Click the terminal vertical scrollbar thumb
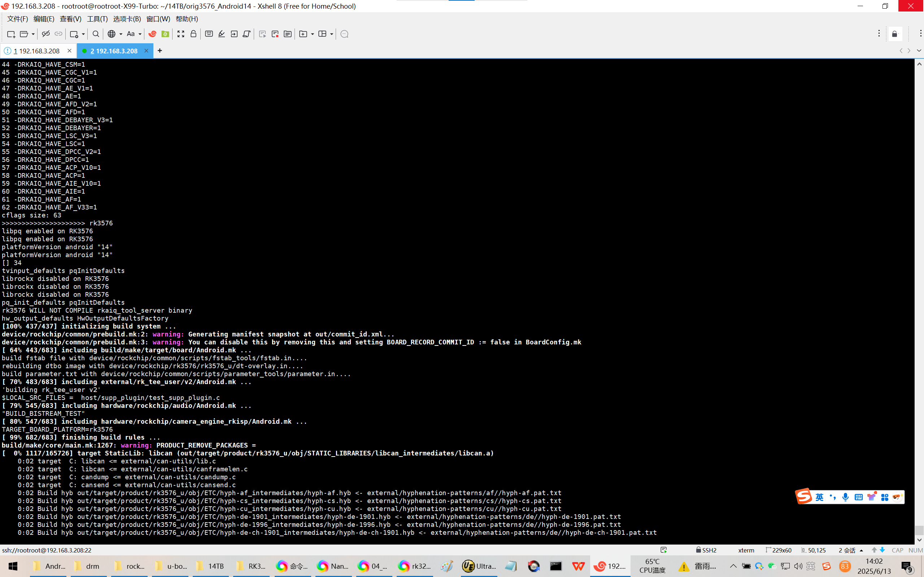The width and height of the screenshot is (924, 577). (919, 530)
